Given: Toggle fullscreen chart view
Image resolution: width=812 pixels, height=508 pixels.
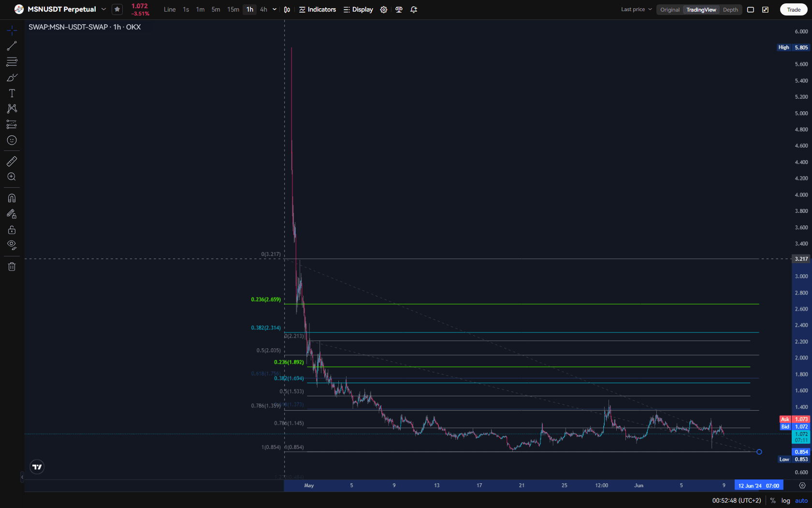Looking at the screenshot, I should 751,10.
